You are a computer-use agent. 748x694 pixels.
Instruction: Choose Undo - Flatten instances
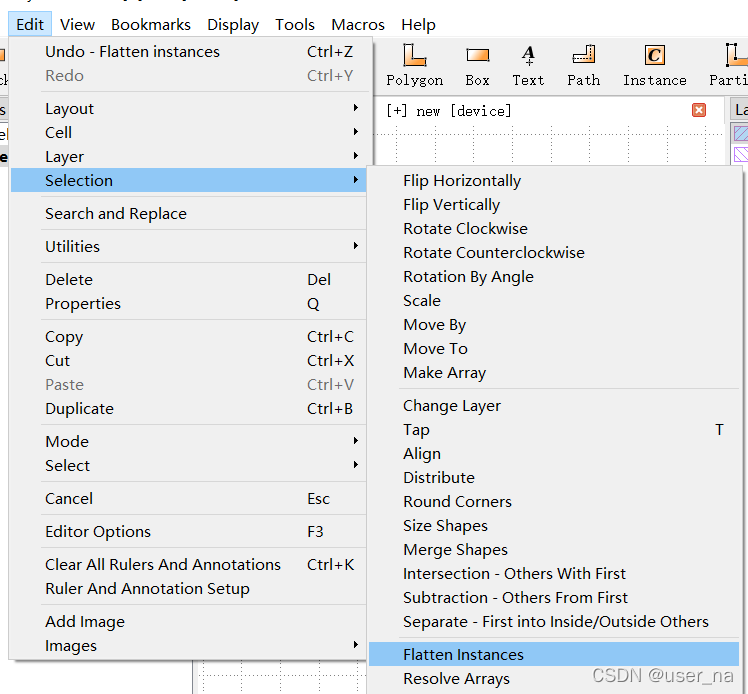click(188, 52)
